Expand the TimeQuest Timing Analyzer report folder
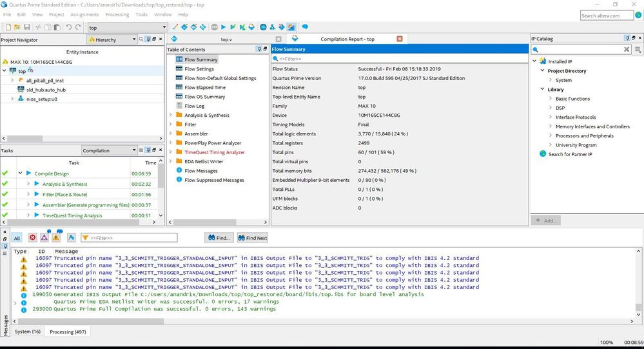 (171, 152)
